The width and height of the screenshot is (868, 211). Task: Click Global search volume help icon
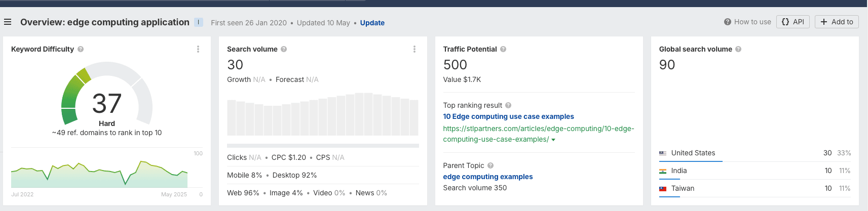point(738,49)
